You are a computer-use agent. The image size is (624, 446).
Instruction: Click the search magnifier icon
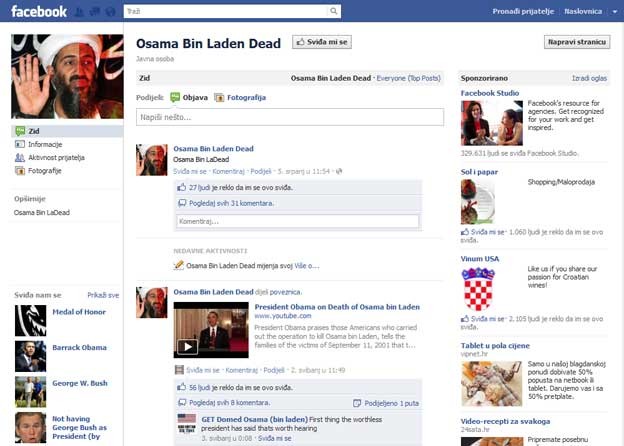[x=333, y=11]
